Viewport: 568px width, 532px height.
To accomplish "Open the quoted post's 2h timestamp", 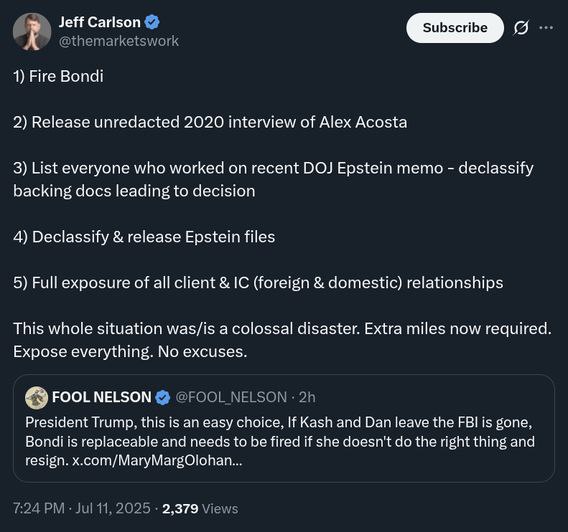I will [x=307, y=397].
